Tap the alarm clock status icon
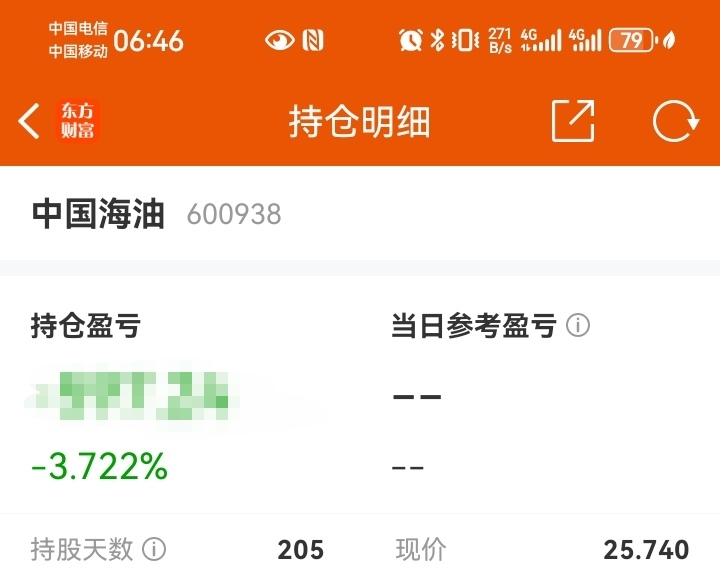Viewport: 720px width, 569px height. click(x=411, y=40)
